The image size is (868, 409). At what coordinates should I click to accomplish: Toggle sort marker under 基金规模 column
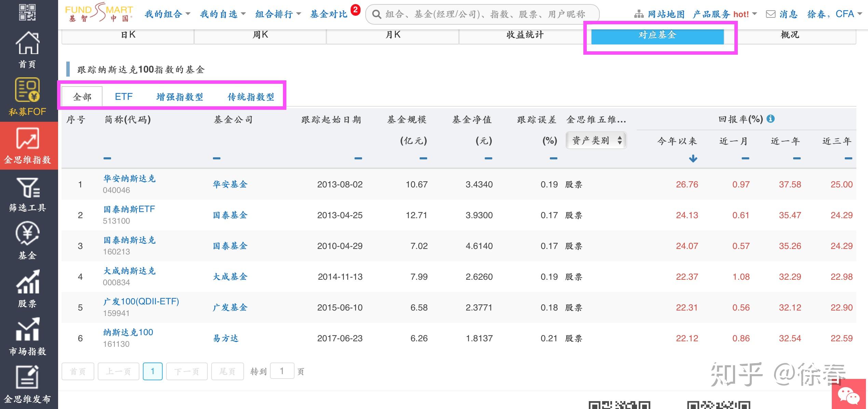(423, 158)
